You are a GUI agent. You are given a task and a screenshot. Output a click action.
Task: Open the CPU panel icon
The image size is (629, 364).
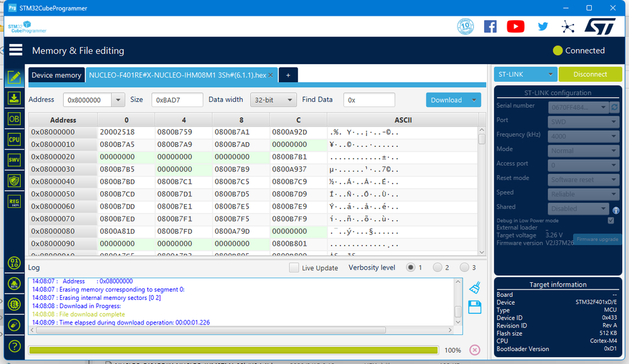click(x=14, y=140)
